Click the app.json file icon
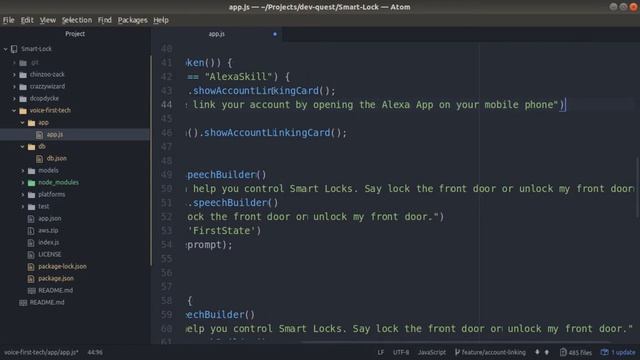Screen dimensions: 640x360 pyautogui.click(x=31, y=219)
